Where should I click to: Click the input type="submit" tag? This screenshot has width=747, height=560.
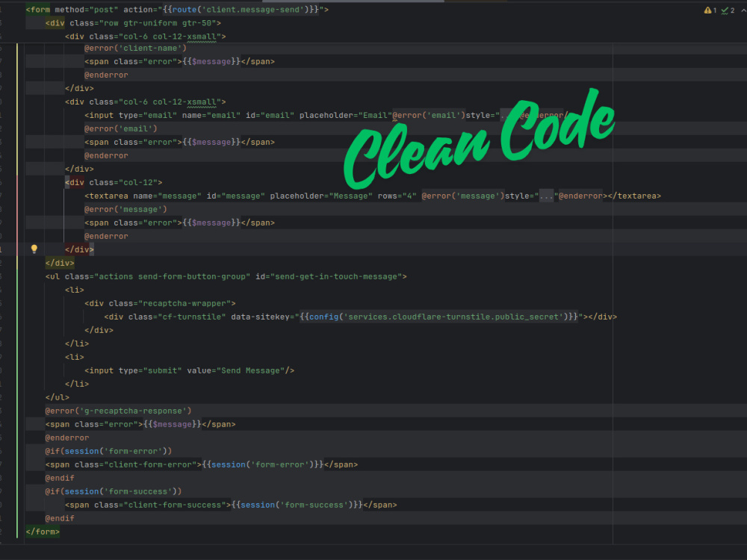[134, 370]
